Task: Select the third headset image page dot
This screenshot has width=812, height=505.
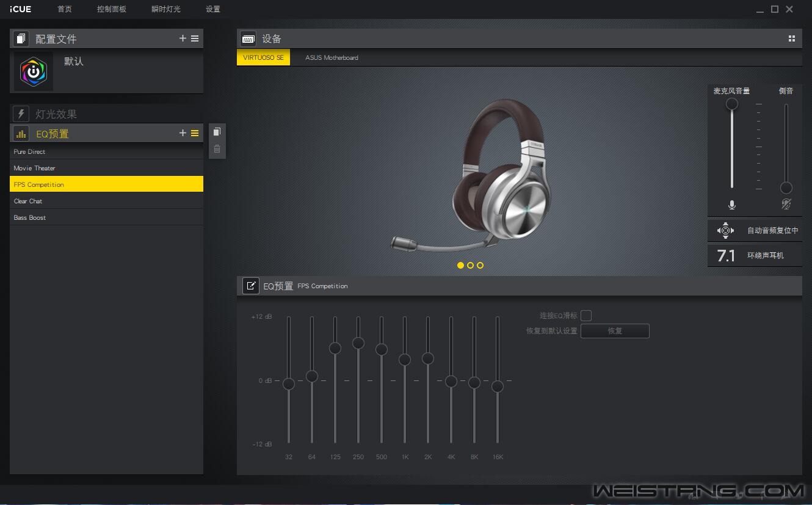Action: coord(480,265)
